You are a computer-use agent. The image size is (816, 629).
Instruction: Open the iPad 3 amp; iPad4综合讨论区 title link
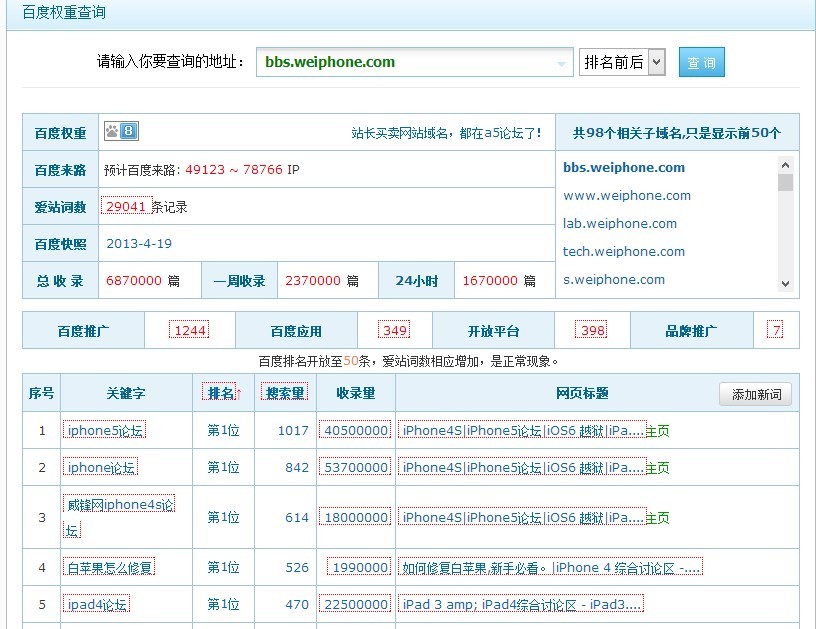pyautogui.click(x=521, y=604)
